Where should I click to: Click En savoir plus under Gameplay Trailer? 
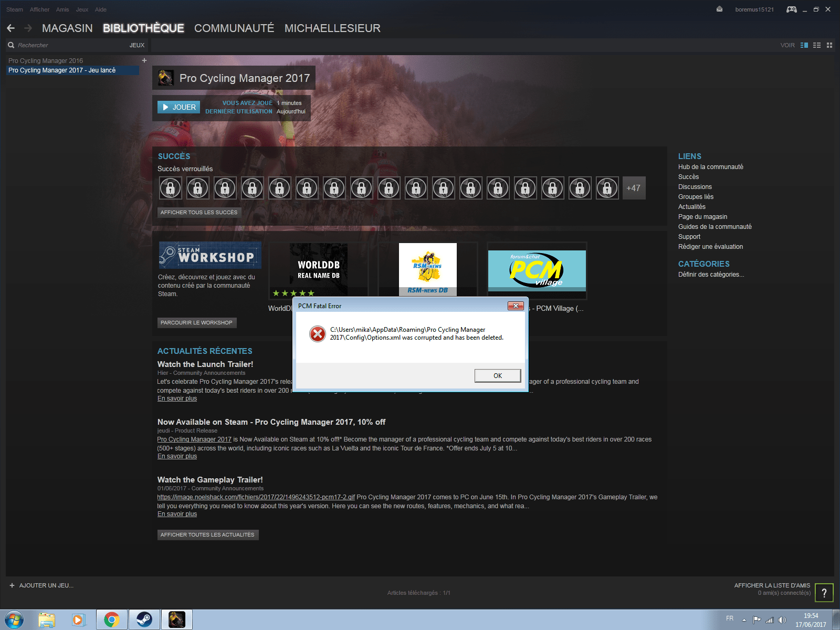click(x=177, y=514)
